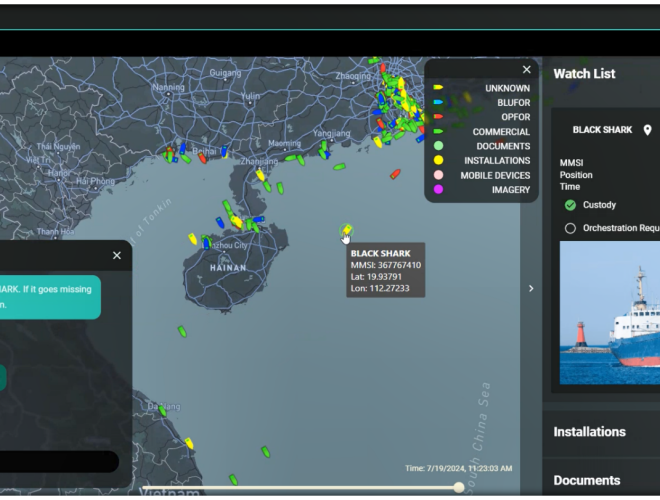Expand the Documents section
The width and height of the screenshot is (660, 500).
(x=587, y=480)
